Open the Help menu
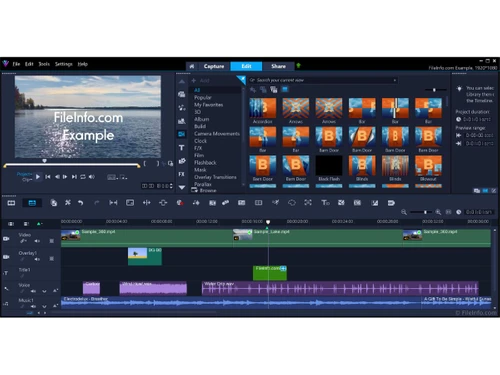The image size is (500, 375). (83, 64)
